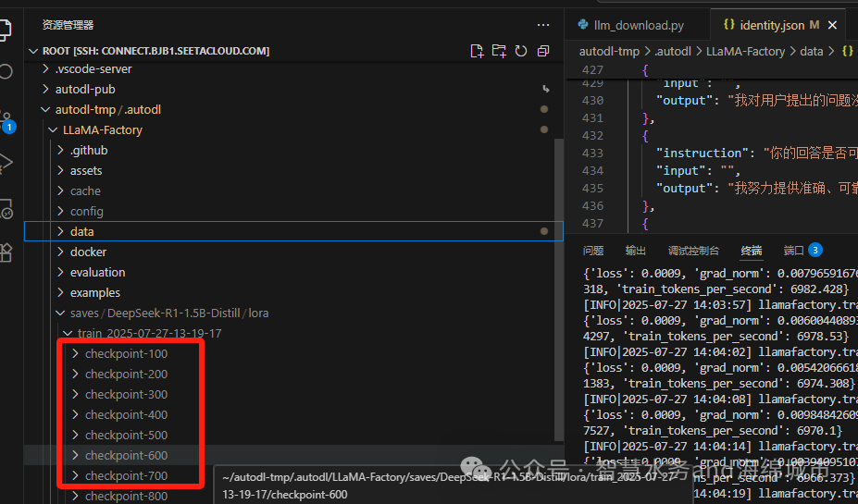Open the Run and Debug view
The width and height of the screenshot is (858, 504).
(5, 163)
